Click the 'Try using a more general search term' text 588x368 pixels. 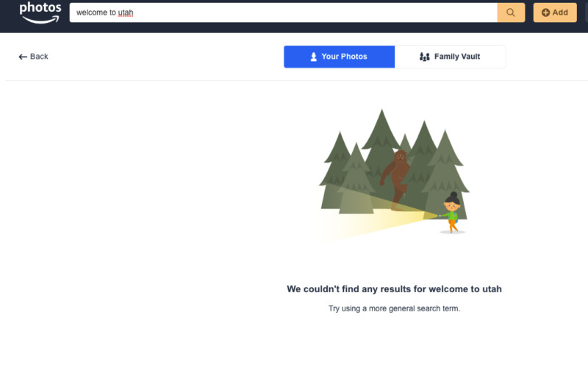394,308
